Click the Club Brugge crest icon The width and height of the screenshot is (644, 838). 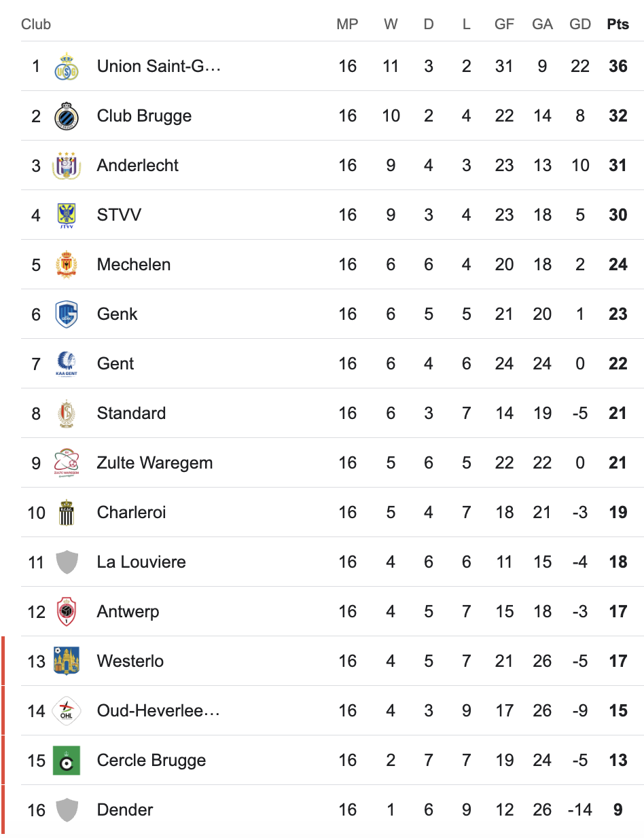67,116
